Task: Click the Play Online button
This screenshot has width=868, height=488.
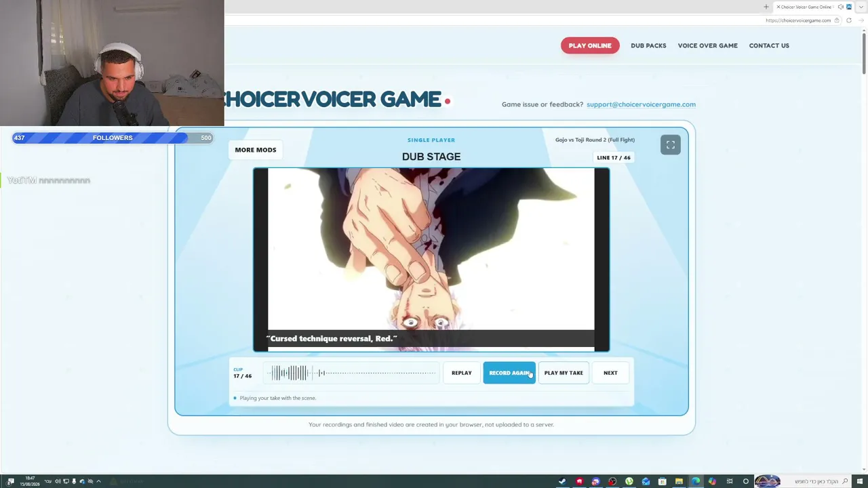Action: coord(590,45)
